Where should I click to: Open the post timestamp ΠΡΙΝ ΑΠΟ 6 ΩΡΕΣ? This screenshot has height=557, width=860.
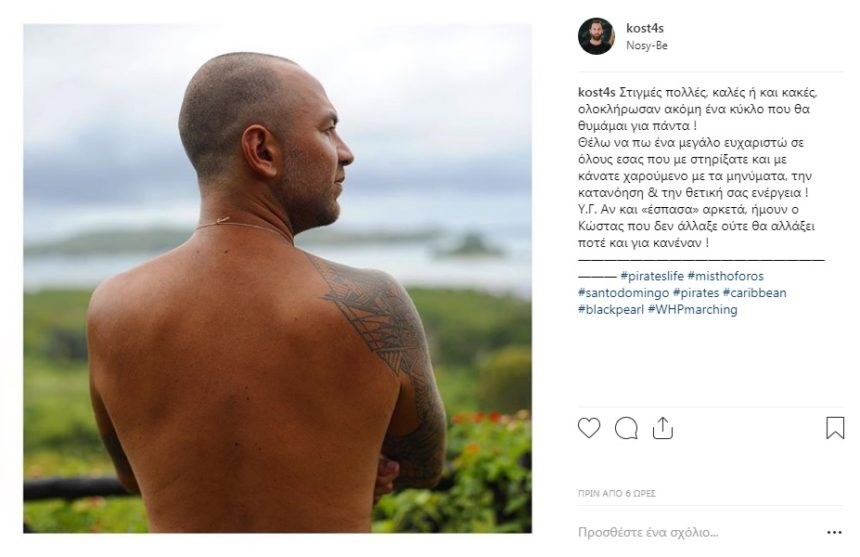[616, 493]
